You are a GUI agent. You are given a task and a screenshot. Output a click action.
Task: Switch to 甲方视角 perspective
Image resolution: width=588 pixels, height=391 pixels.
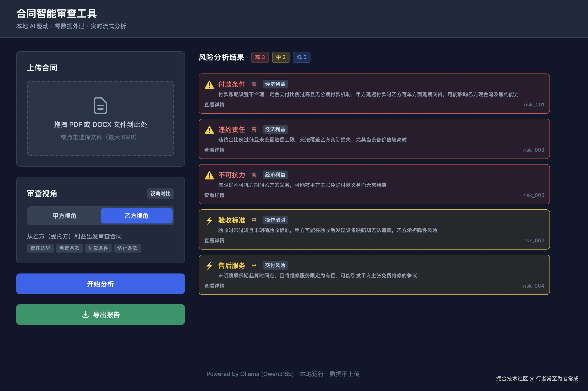tap(64, 216)
